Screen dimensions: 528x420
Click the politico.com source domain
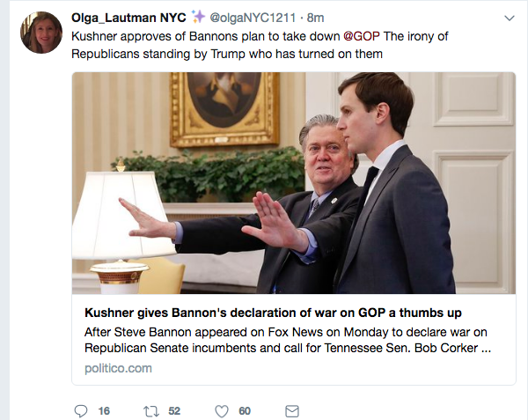pos(118,368)
